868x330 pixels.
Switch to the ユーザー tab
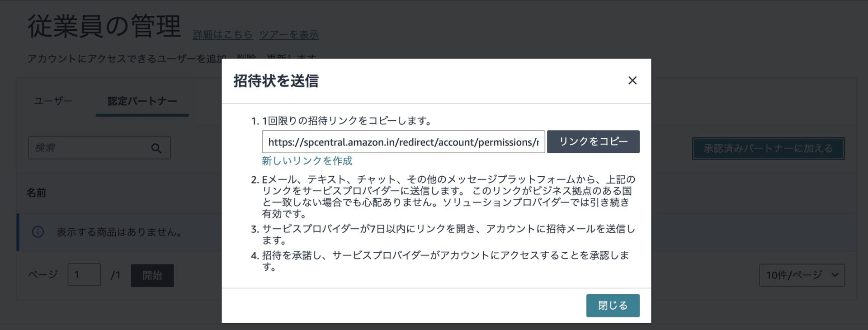click(x=53, y=101)
